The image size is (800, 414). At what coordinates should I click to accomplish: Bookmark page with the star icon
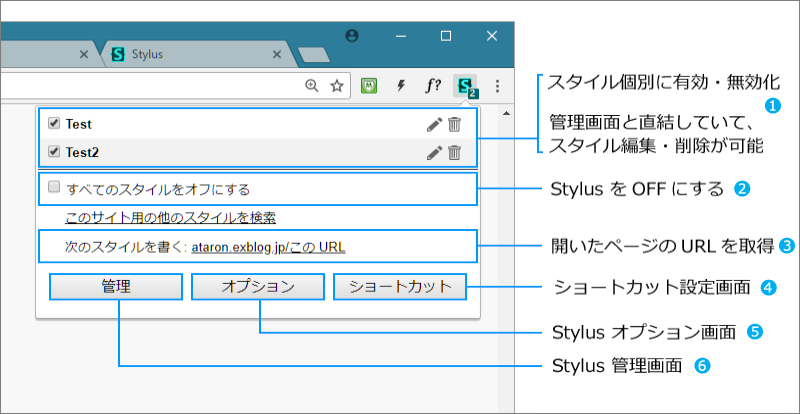click(x=336, y=86)
